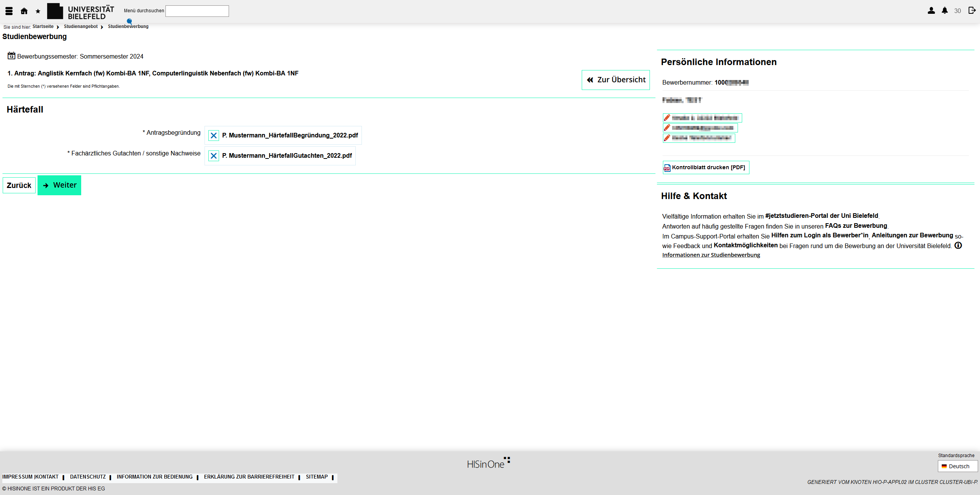This screenshot has width=980, height=495.
Task: Open DATENSCHUTZ footer link
Action: pyautogui.click(x=88, y=477)
